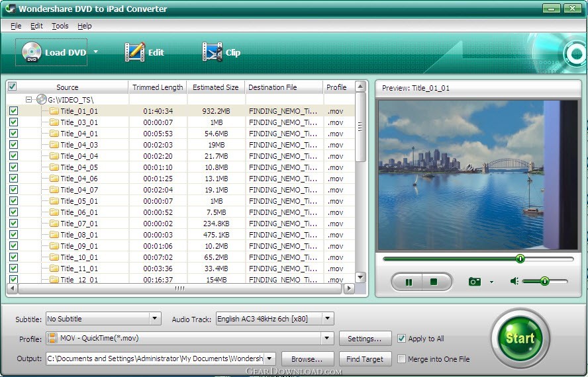Click the preview video frame
The width and height of the screenshot is (588, 377).
click(478, 175)
